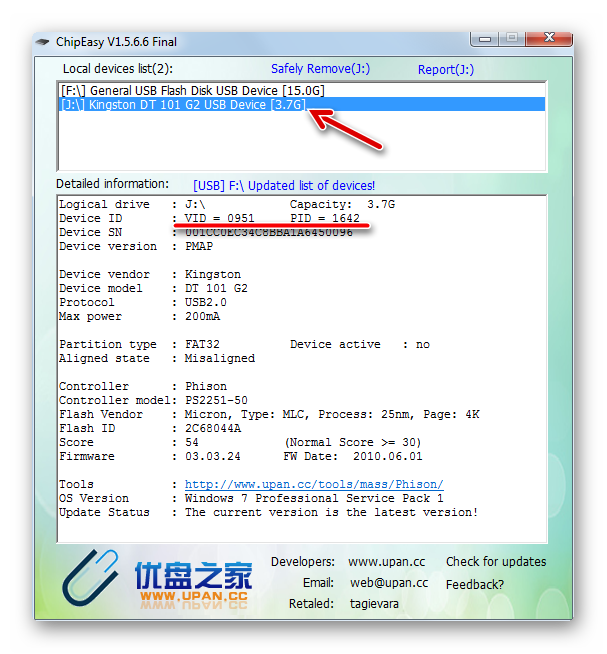Click Check for updates

point(496,562)
